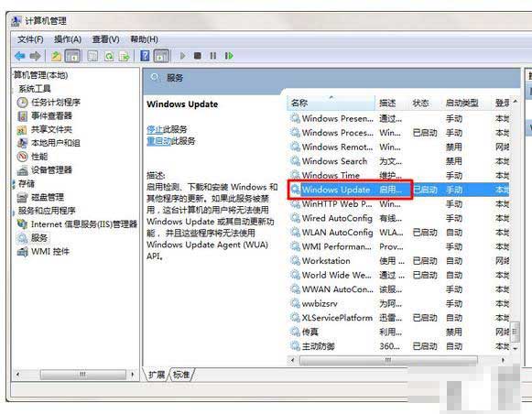Click the 任务计划程序 clock icon
The height and width of the screenshot is (414, 532).
[22, 103]
